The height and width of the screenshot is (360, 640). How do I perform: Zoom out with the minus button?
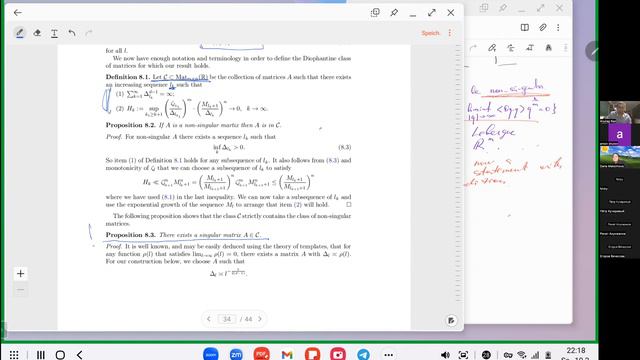point(20,290)
